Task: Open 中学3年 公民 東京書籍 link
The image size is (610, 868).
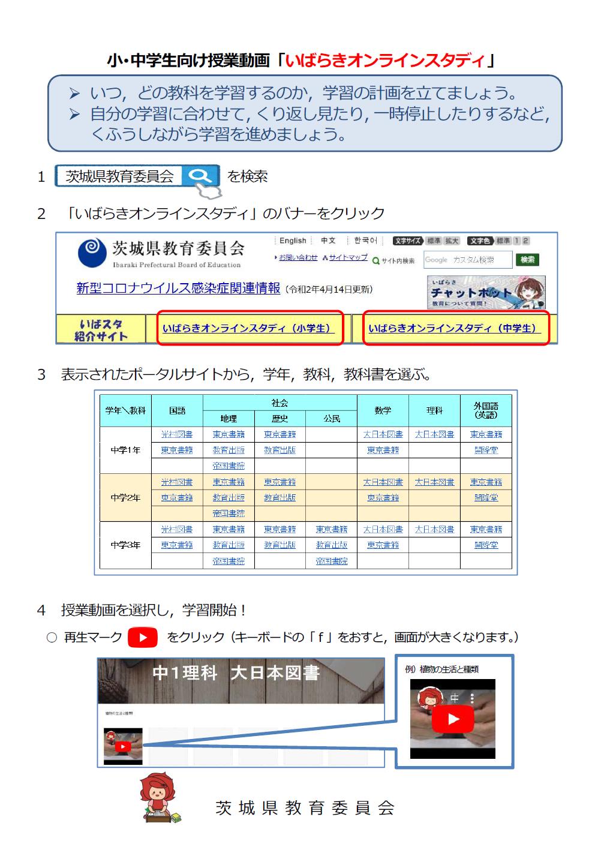Action: (x=332, y=529)
